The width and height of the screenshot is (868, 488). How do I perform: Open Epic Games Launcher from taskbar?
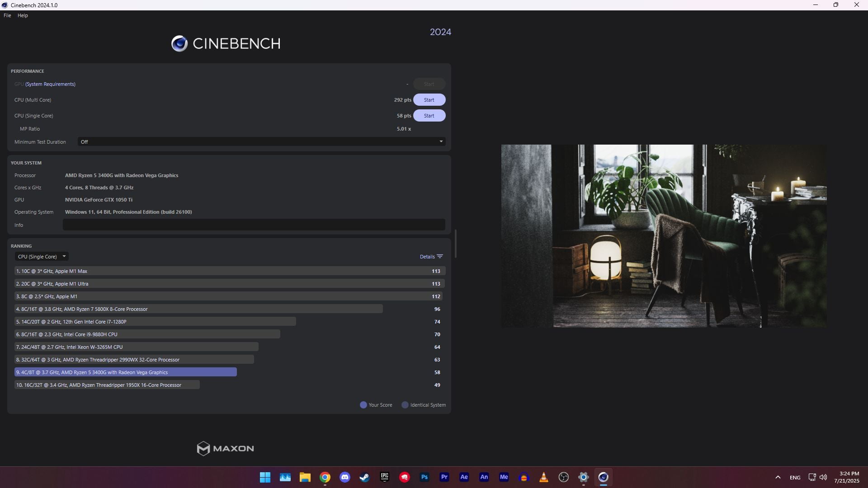[385, 477]
